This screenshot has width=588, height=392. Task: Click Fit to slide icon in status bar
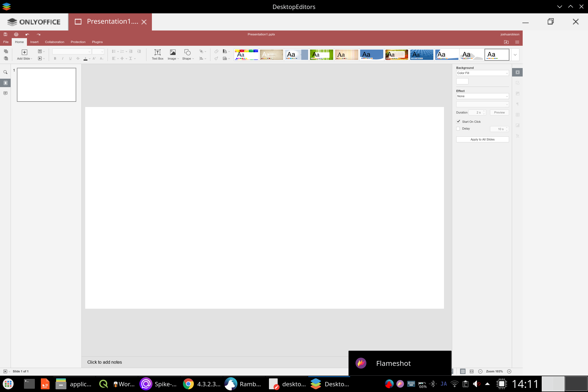point(463,371)
